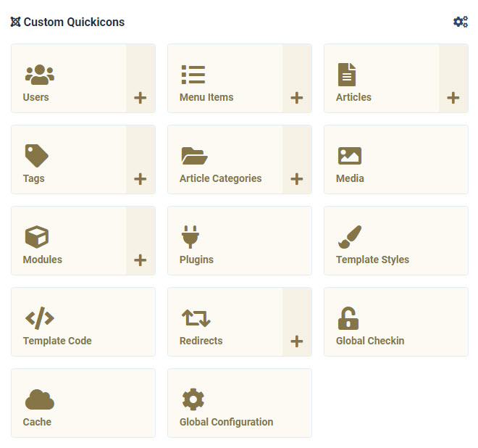Viewport: 478px width, 448px height.
Task: Click the Plugins plug icon
Action: tap(190, 236)
